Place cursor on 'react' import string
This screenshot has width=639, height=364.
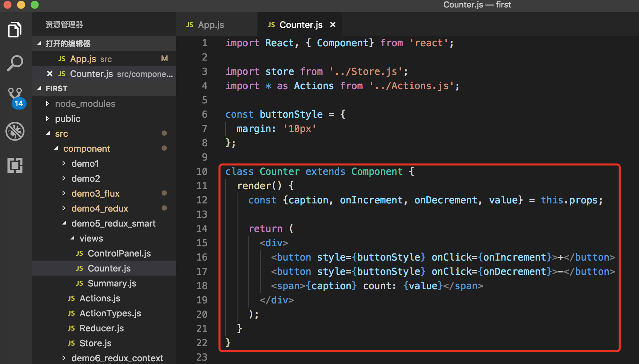click(x=429, y=43)
